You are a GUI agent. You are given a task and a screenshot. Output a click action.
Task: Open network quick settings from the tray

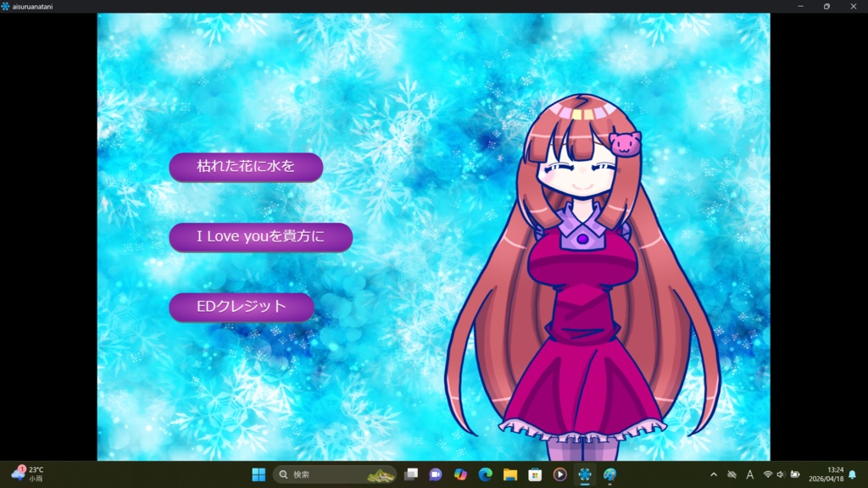click(768, 475)
